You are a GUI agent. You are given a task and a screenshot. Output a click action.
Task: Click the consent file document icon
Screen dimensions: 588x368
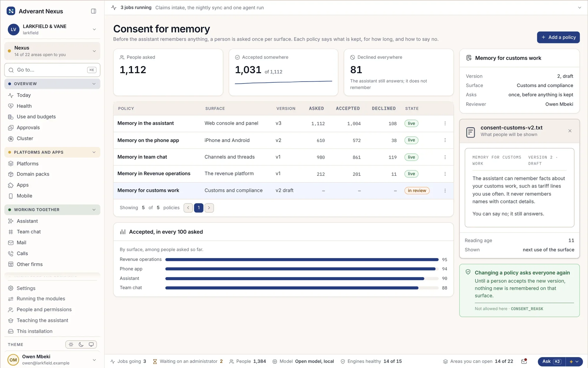(x=470, y=132)
